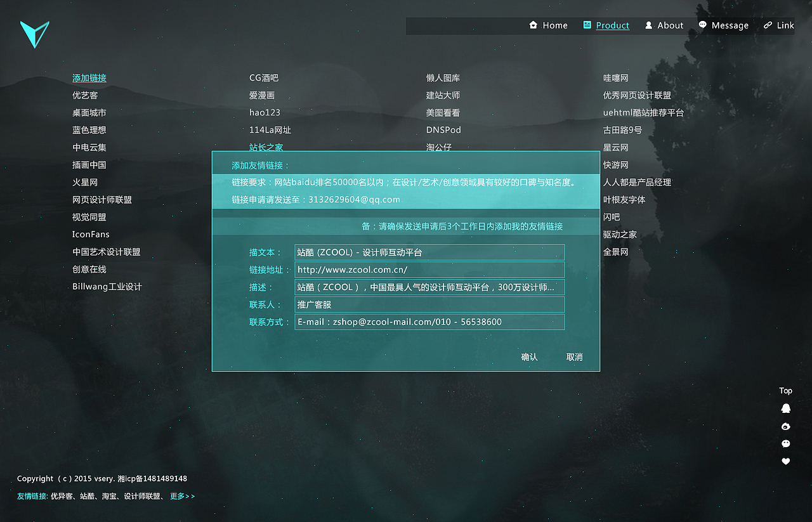Open the 火星网 link
This screenshot has height=522, width=812.
[85, 183]
